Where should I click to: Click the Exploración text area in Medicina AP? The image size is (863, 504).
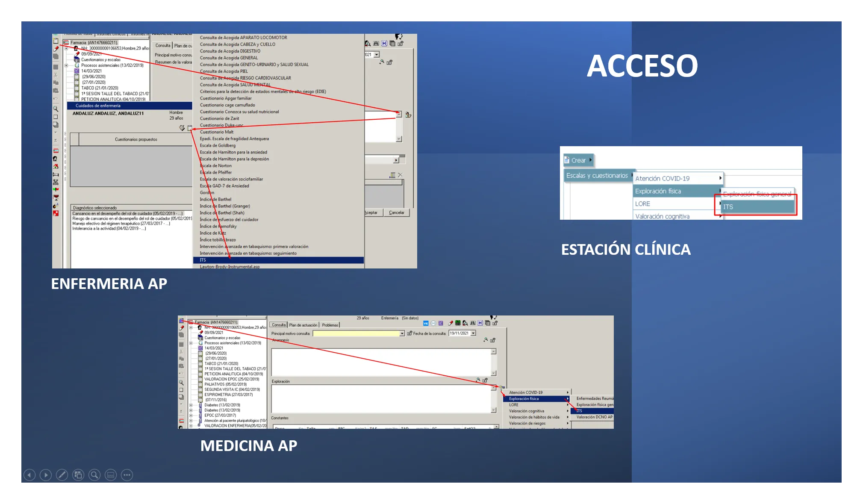click(x=381, y=399)
